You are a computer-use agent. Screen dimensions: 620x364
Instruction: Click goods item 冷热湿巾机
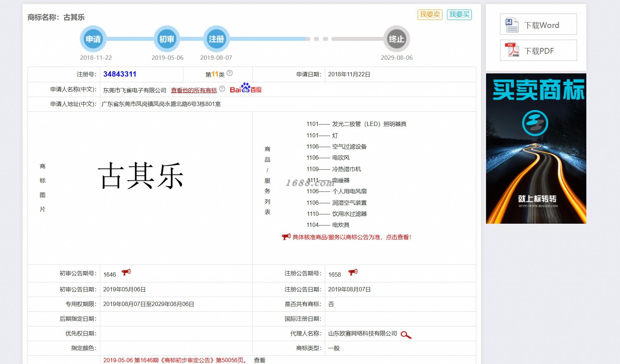click(346, 169)
